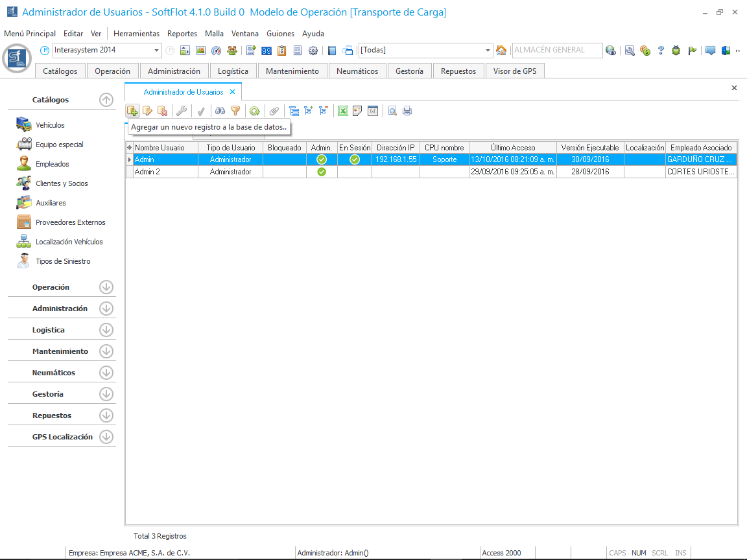Screen dimensions: 747x560
Task: Click the delete record icon
Action: pyautogui.click(x=163, y=111)
